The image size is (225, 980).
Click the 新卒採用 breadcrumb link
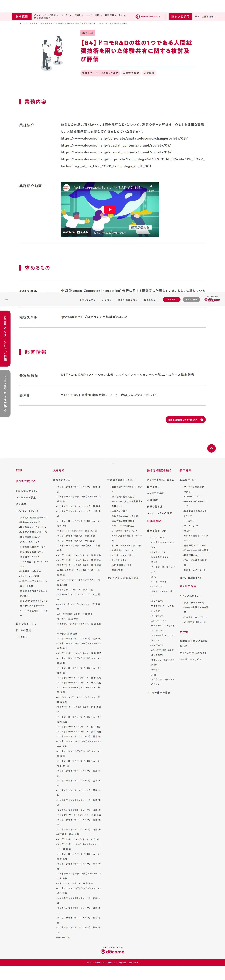pos(34,24)
